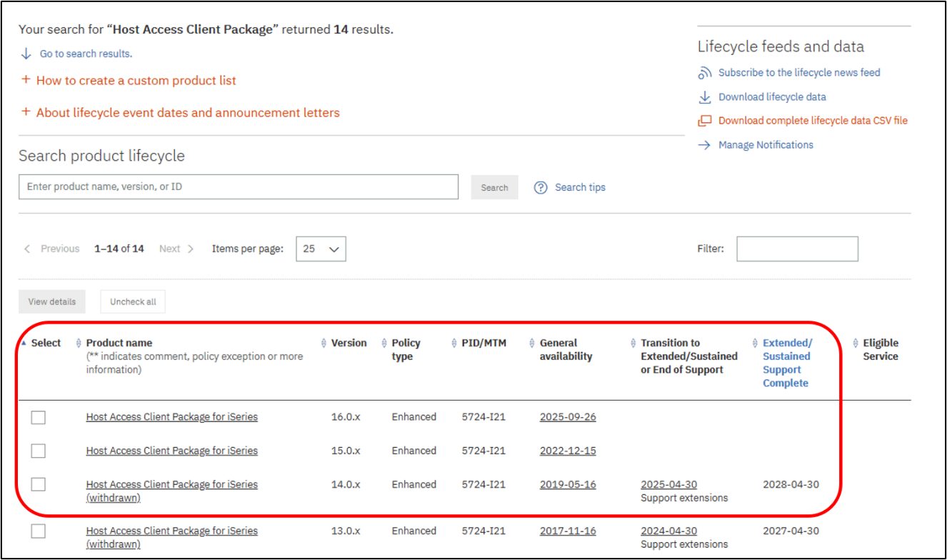Click the 2027-04-30 support complete date
The image size is (947, 560).
pos(791,531)
